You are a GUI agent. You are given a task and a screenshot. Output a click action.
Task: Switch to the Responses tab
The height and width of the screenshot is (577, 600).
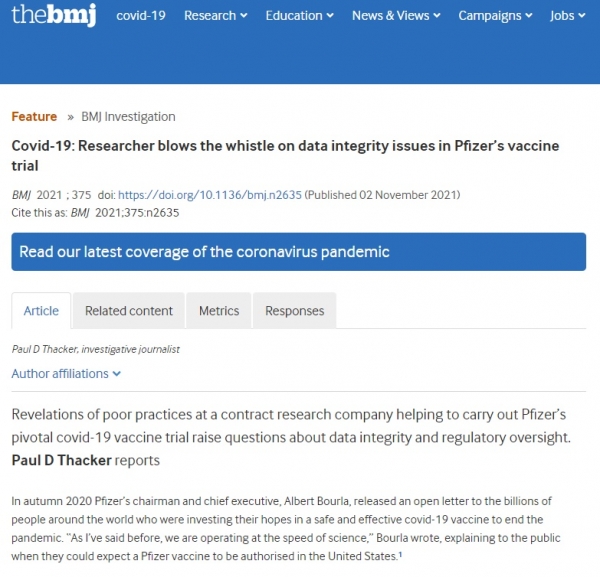click(295, 311)
